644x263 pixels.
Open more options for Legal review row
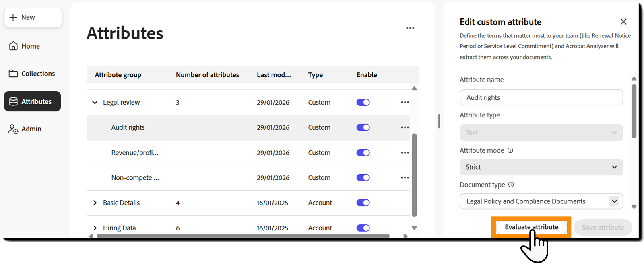405,102
